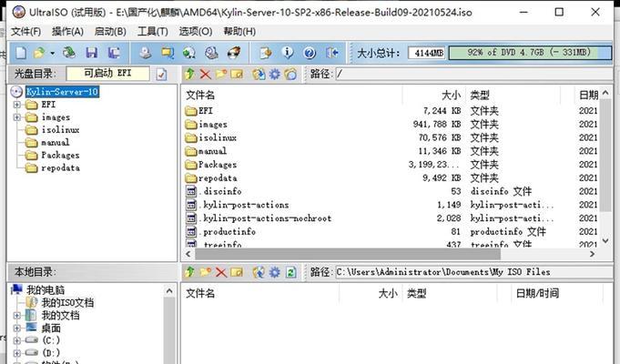The image size is (620, 364).
Task: Create a new ISO with New icon
Action: [21, 53]
